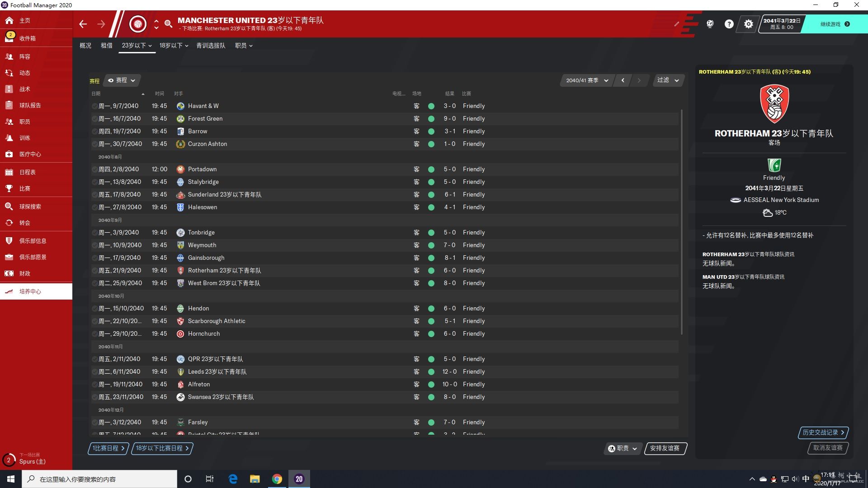868x488 pixels.
Task: Open the 2040/41 赛季 season dropdown
Action: pyautogui.click(x=587, y=80)
